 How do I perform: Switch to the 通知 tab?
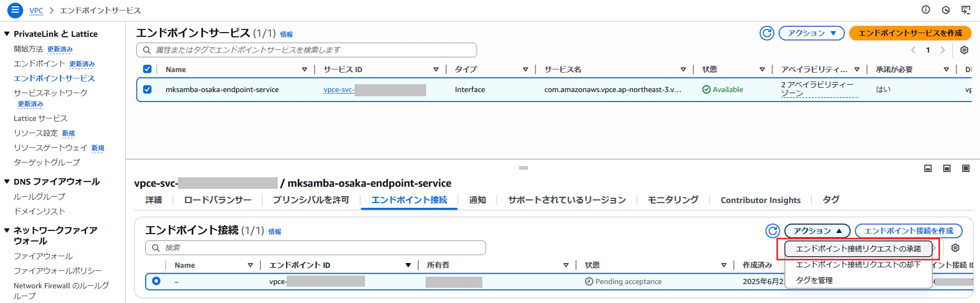pos(478,200)
